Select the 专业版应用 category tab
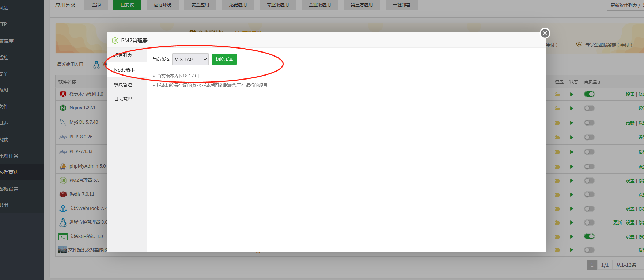The width and height of the screenshot is (644, 280). [278, 5]
